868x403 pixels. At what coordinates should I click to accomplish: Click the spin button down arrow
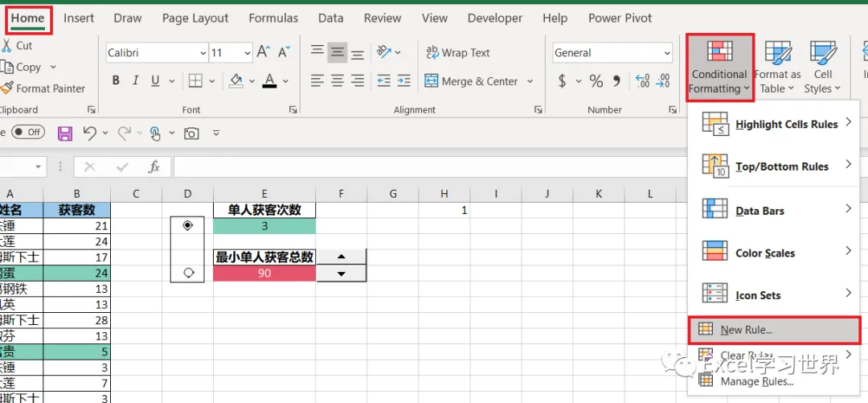[x=342, y=273]
